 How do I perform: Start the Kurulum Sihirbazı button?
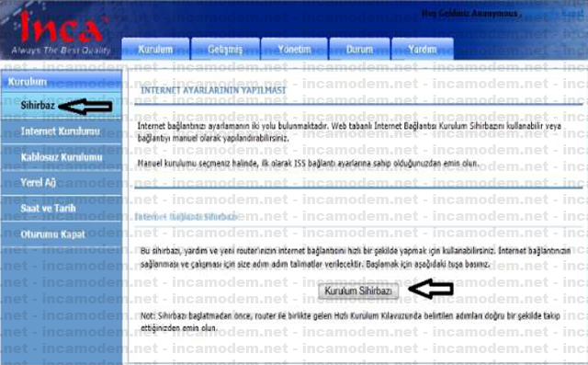click(358, 291)
